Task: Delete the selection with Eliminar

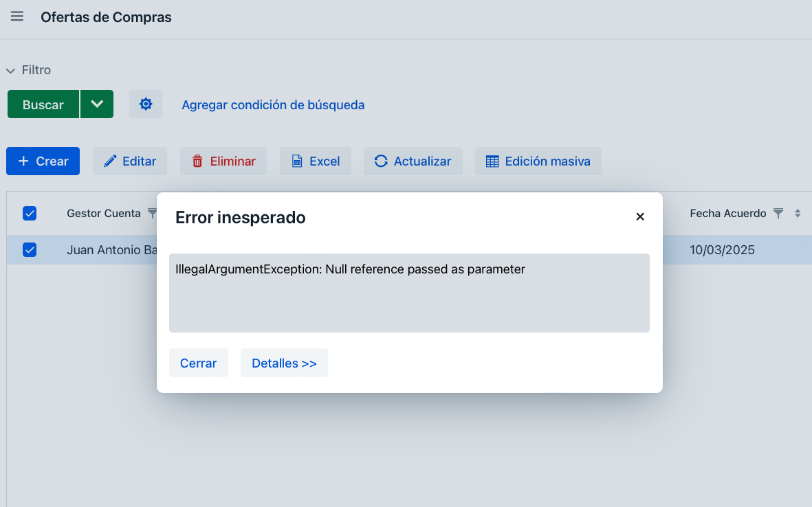Action: click(223, 161)
